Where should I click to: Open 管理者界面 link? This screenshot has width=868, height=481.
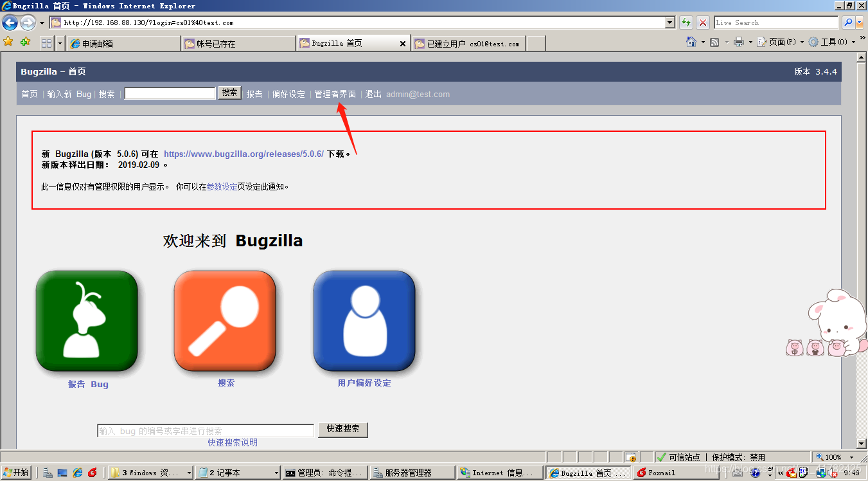click(x=335, y=94)
